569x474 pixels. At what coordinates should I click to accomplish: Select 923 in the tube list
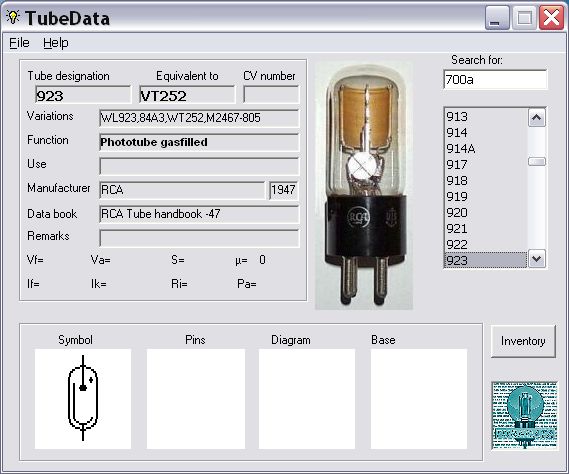(486, 260)
